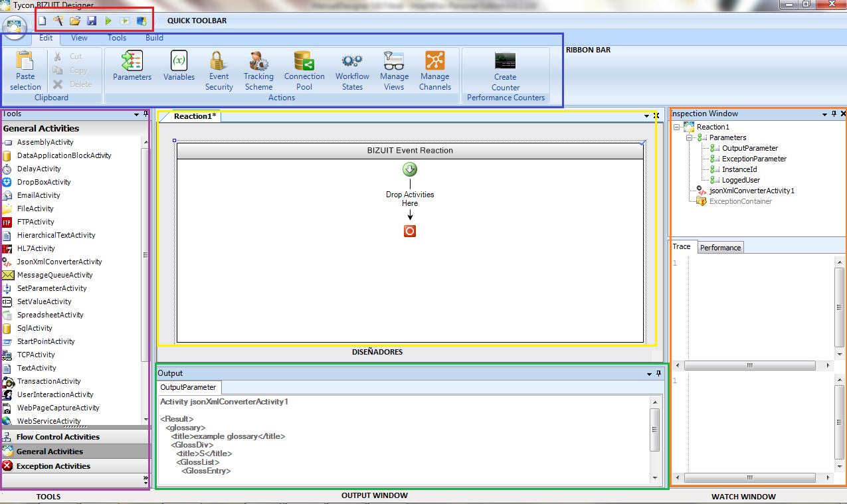Screen dimensions: 847x504
Task: Pin the Inspection Window panel
Action: coord(834,114)
